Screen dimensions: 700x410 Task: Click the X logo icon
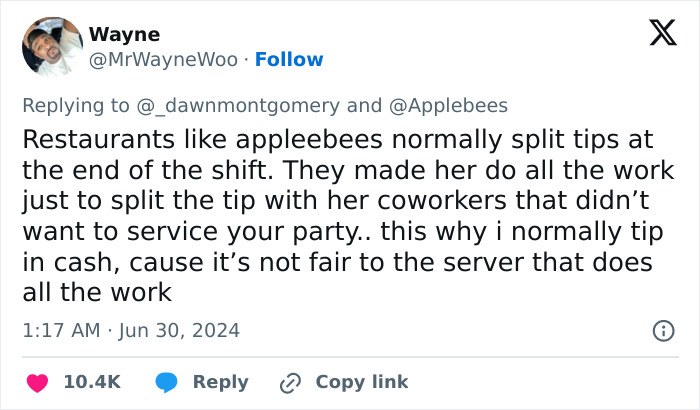tap(656, 35)
